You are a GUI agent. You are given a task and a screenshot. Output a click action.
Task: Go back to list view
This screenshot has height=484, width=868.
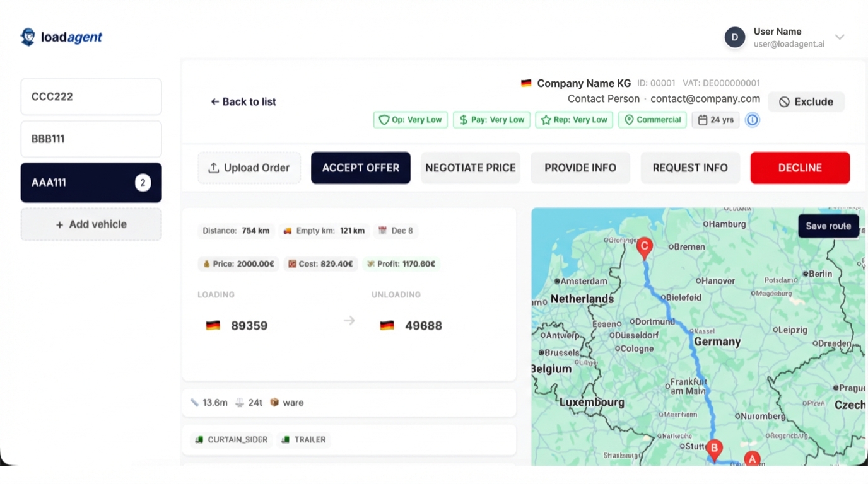click(x=243, y=101)
